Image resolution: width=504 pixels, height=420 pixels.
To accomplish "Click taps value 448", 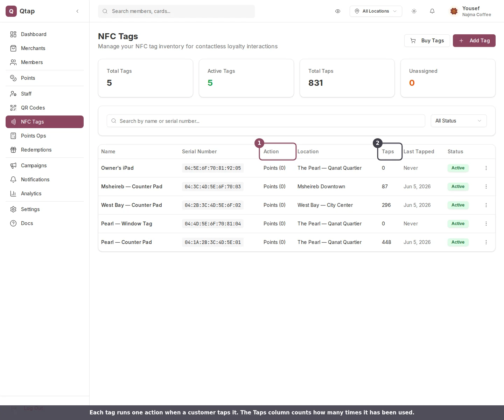I will (x=386, y=242).
